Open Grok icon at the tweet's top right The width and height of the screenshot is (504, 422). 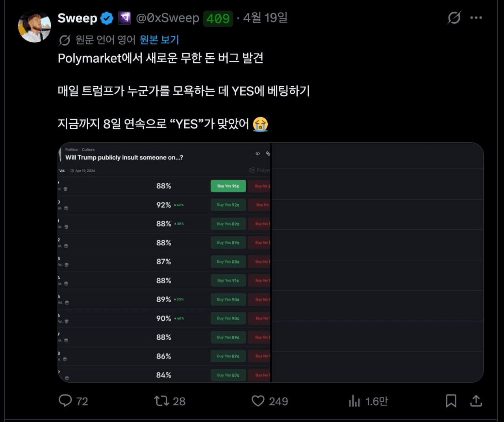click(x=454, y=18)
